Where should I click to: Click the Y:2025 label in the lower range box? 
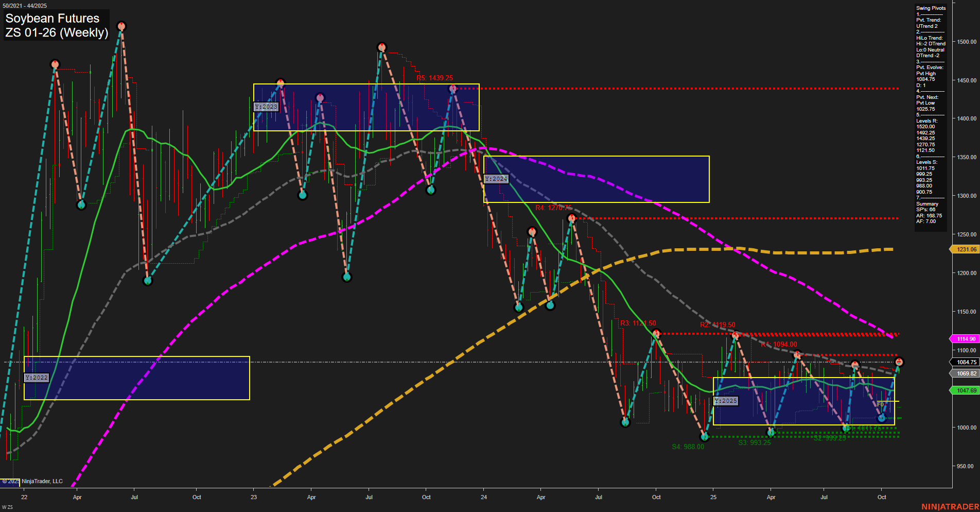pyautogui.click(x=726, y=400)
